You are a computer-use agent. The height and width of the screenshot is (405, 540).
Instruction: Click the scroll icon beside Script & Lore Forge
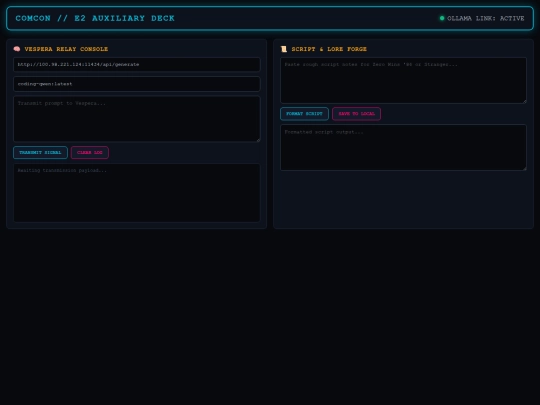click(x=284, y=49)
